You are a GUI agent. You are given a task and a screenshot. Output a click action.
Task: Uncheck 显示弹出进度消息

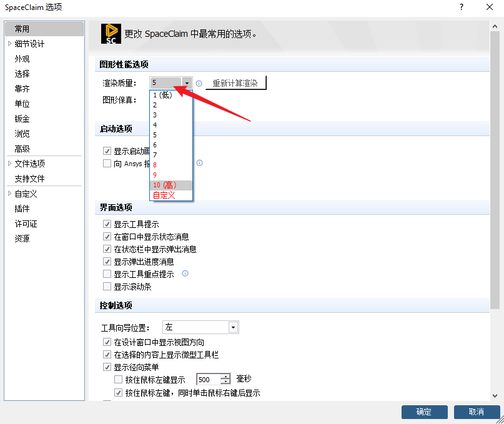pyautogui.click(x=107, y=262)
